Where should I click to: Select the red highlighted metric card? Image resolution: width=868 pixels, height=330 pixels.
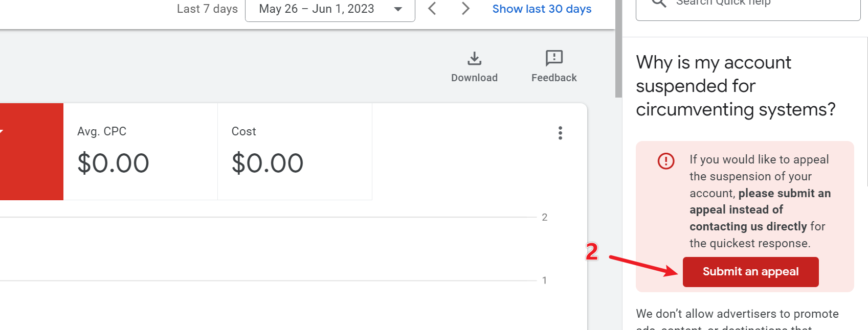coord(31,151)
